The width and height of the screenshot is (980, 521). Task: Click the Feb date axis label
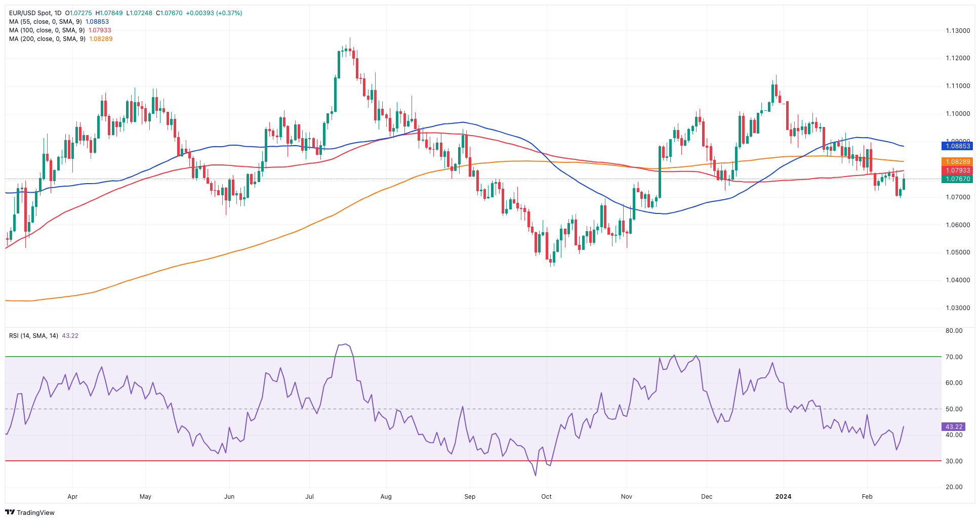tap(867, 497)
